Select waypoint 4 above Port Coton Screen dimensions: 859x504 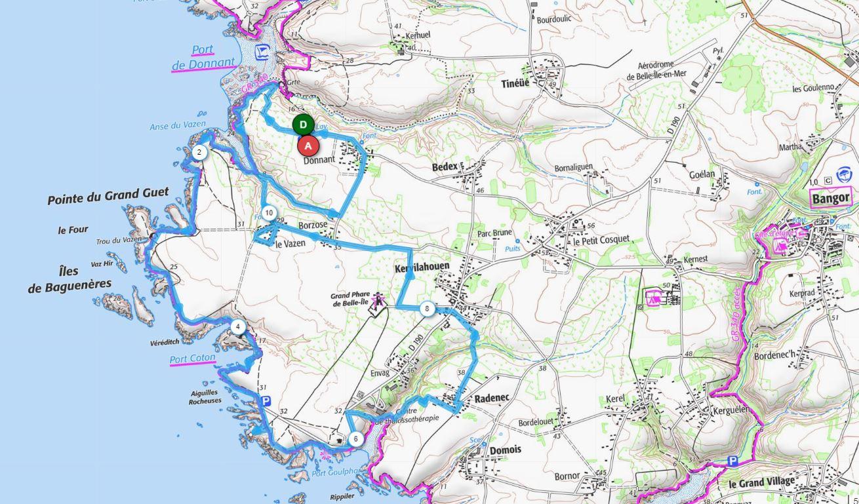(x=237, y=327)
